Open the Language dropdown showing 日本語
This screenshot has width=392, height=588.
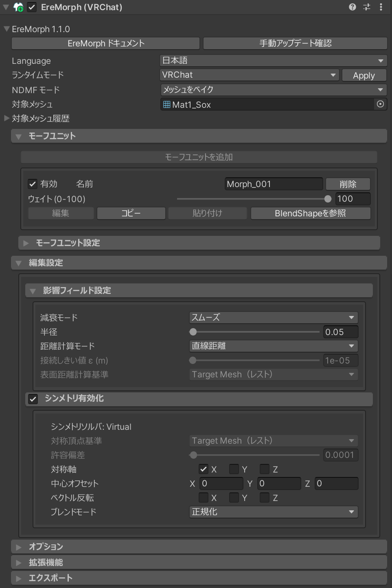tap(273, 61)
